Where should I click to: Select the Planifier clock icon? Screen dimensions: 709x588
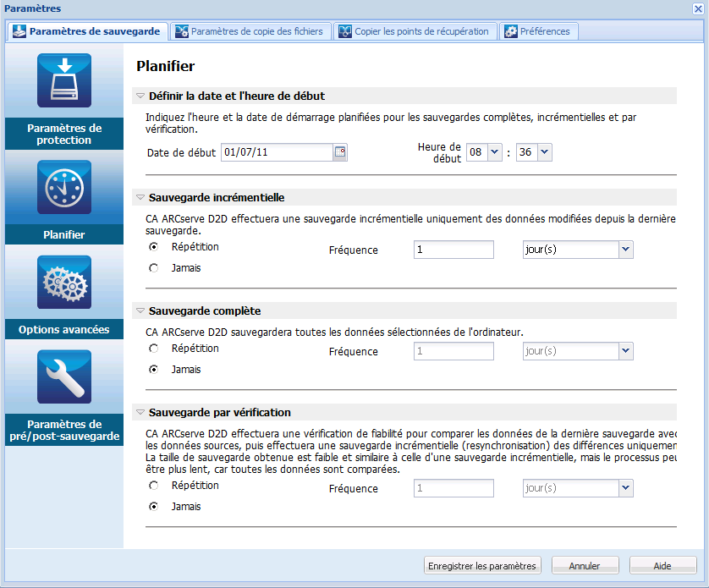[x=64, y=187]
